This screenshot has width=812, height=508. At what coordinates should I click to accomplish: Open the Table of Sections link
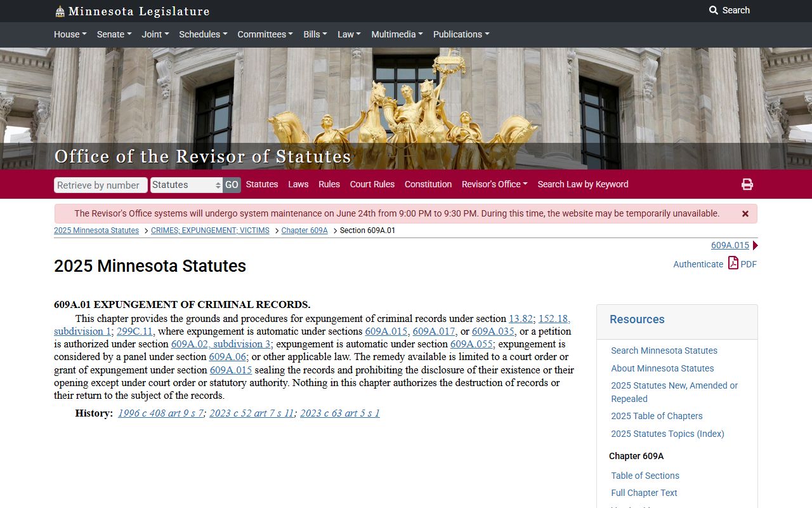645,476
